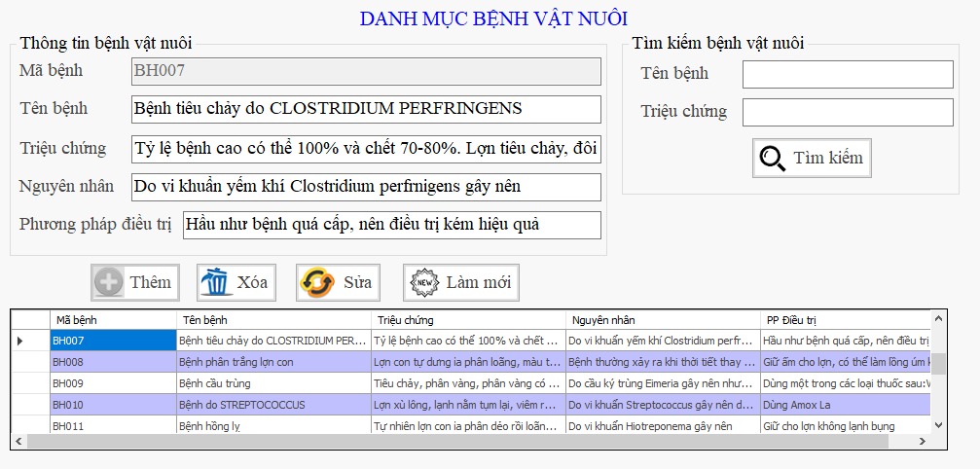The image size is (980, 469).
Task: Click the row header of BH009 row
Action: (x=30, y=383)
